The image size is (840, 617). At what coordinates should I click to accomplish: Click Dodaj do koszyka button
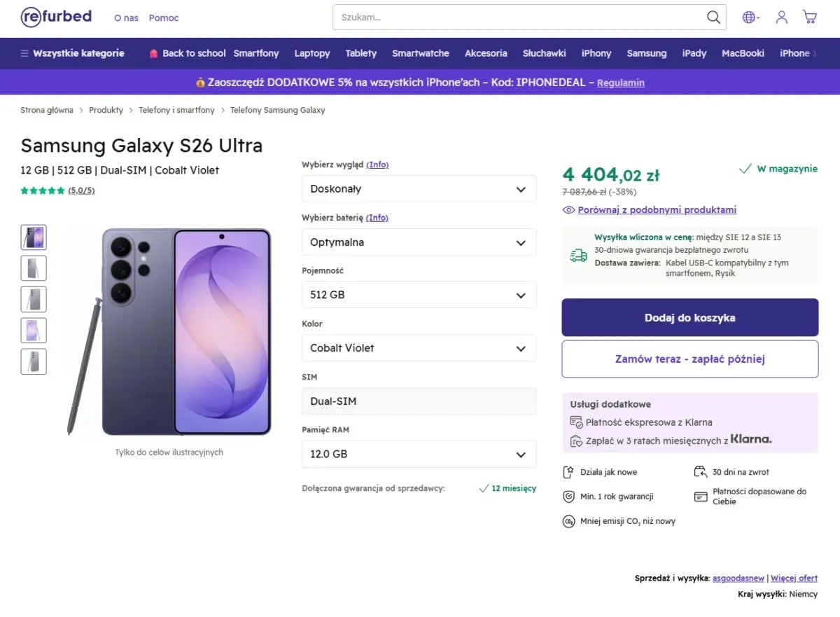pos(690,318)
